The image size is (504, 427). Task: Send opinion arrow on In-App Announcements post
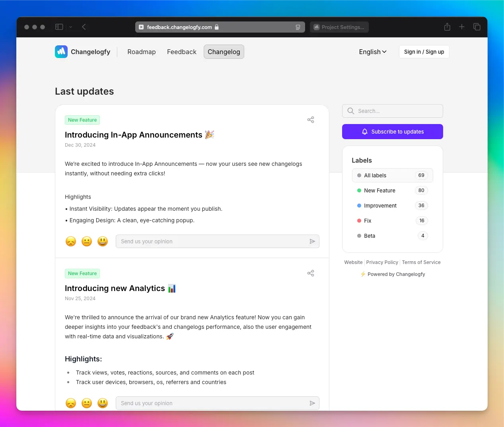coord(312,241)
